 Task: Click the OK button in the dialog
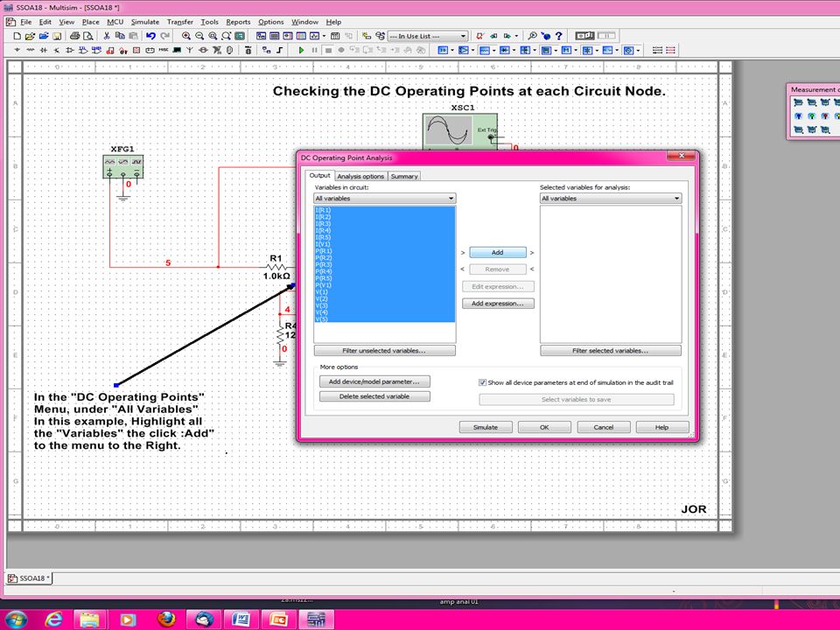pyautogui.click(x=544, y=427)
